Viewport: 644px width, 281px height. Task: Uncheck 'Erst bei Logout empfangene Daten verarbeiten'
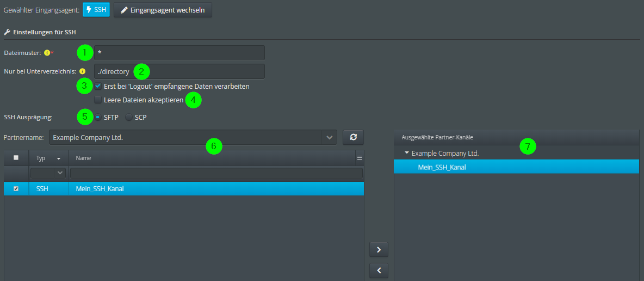tap(98, 87)
